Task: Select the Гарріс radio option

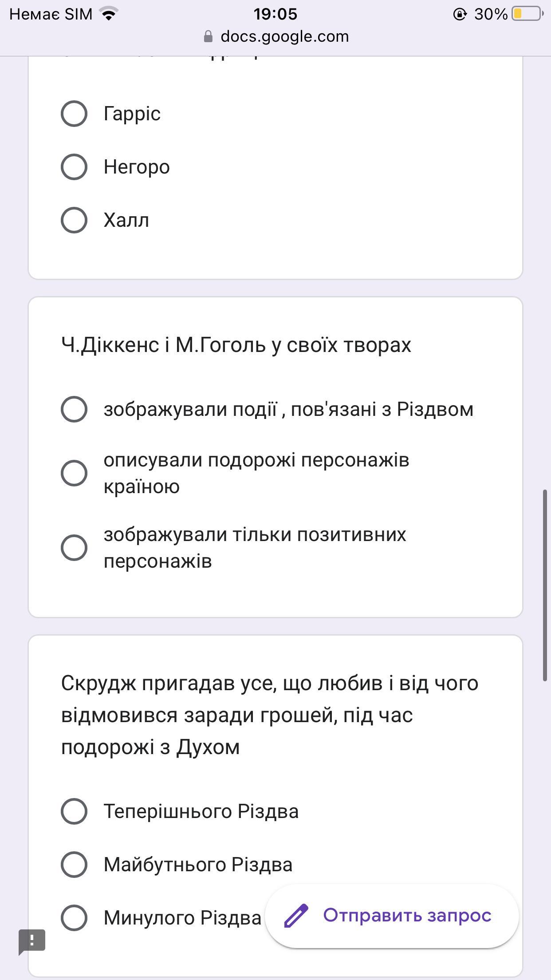Action: coord(74,114)
